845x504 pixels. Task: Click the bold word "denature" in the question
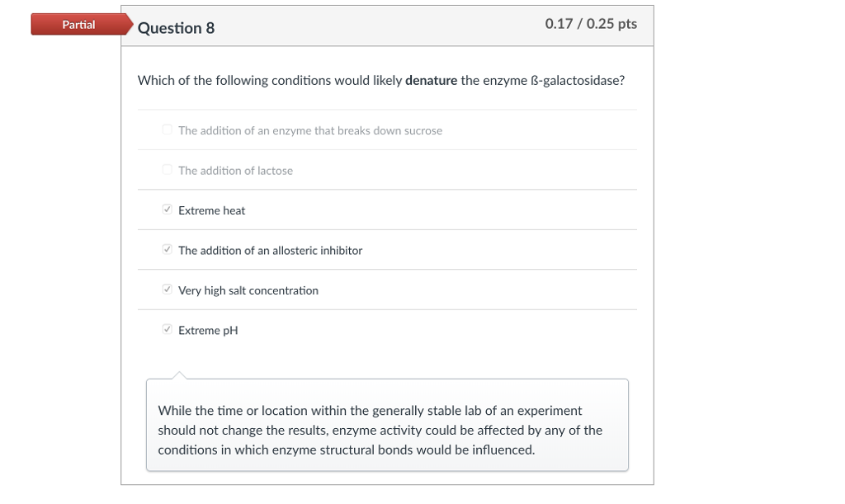point(432,81)
